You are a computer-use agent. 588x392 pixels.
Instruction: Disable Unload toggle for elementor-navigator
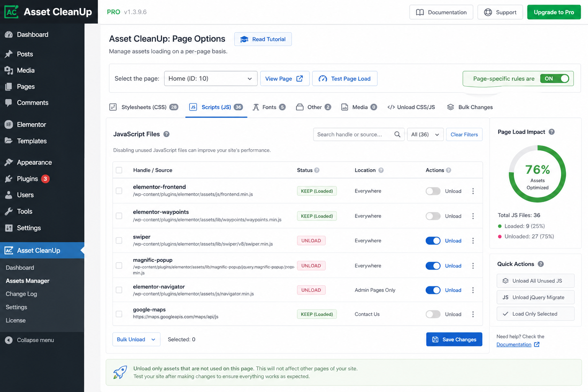(433, 290)
